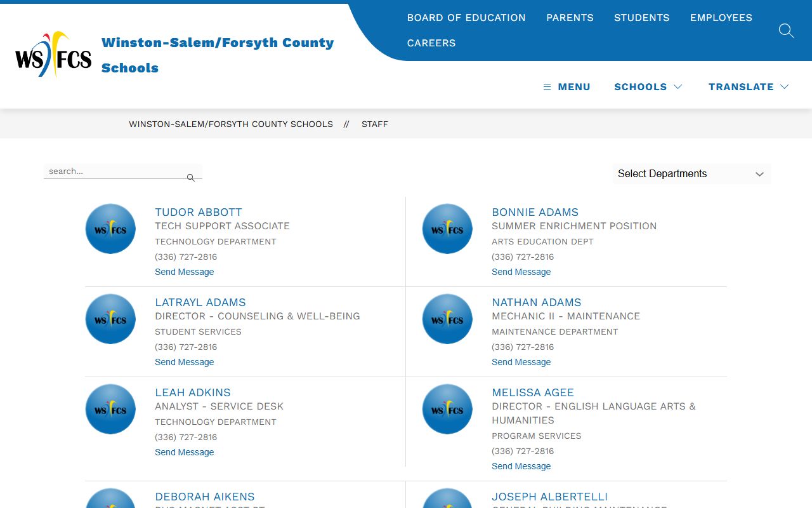Send Message to Bonnie Adams
This screenshot has width=812, height=508.
click(x=521, y=272)
